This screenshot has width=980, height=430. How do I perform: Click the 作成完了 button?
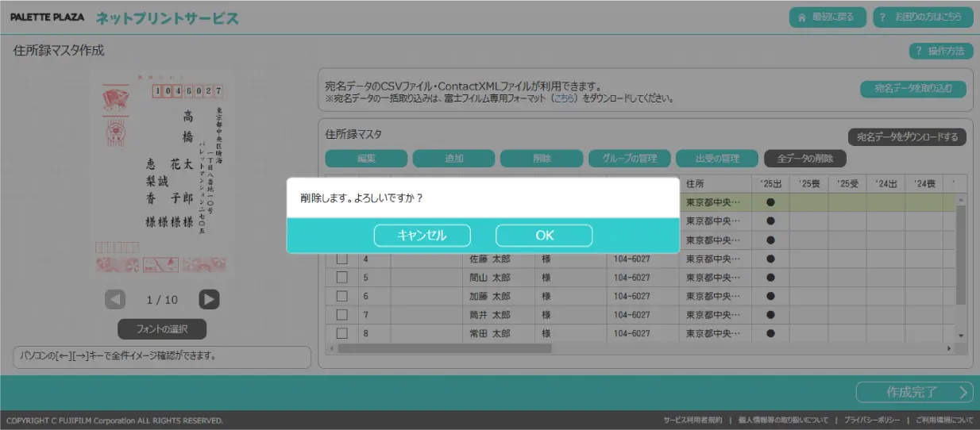click(x=914, y=392)
